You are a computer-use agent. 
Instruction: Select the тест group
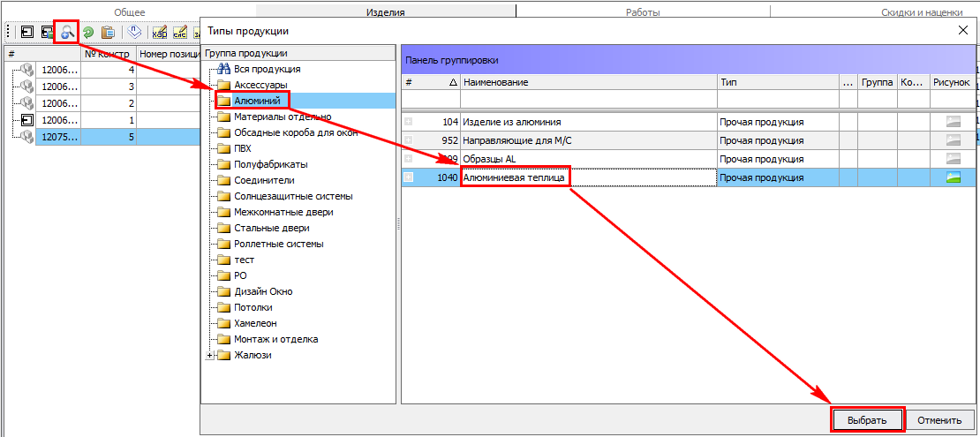pos(245,260)
